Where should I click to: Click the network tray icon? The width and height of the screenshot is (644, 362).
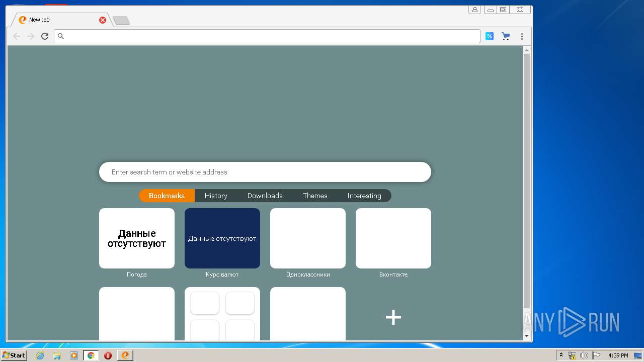click(572, 355)
